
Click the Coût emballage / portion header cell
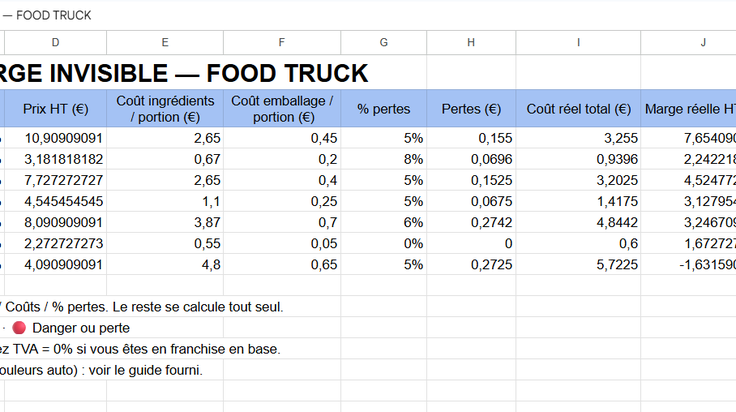pos(282,108)
